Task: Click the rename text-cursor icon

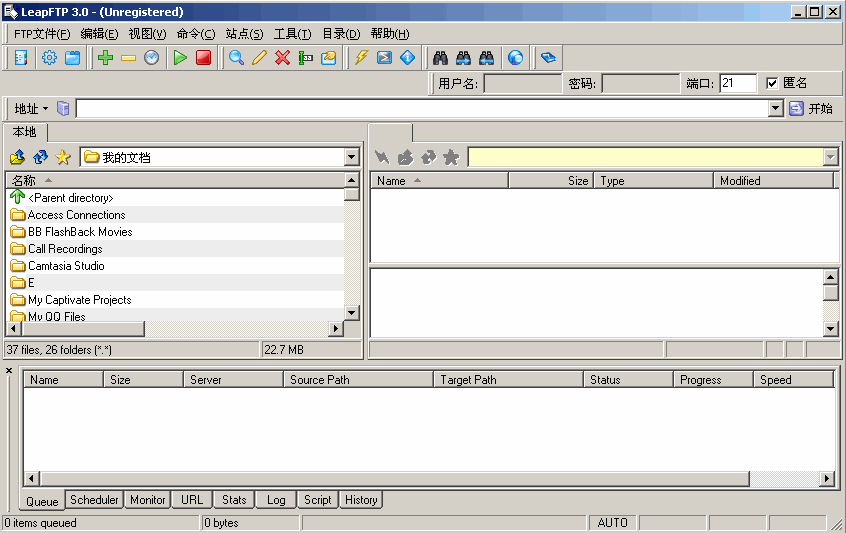Action: (x=305, y=58)
